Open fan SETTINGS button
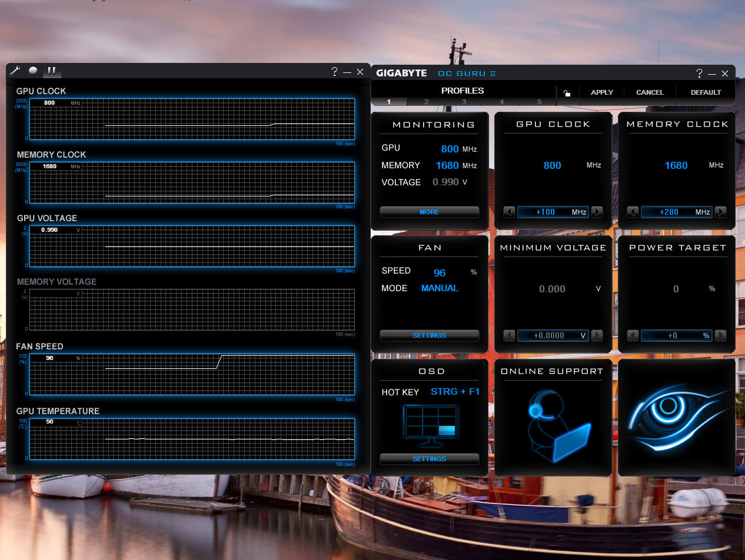The image size is (745, 560). (430, 335)
